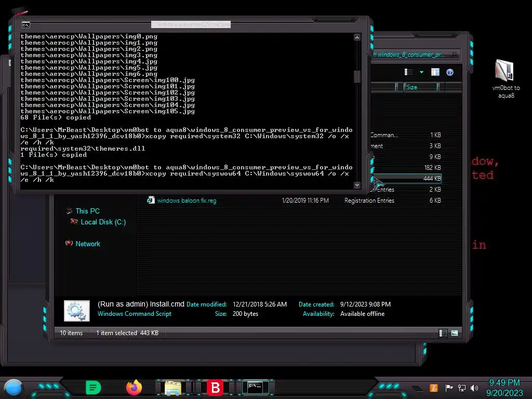Select the 'vm0bot to aqua8' desktop folder
The width and height of the screenshot is (532, 399).
(506, 79)
